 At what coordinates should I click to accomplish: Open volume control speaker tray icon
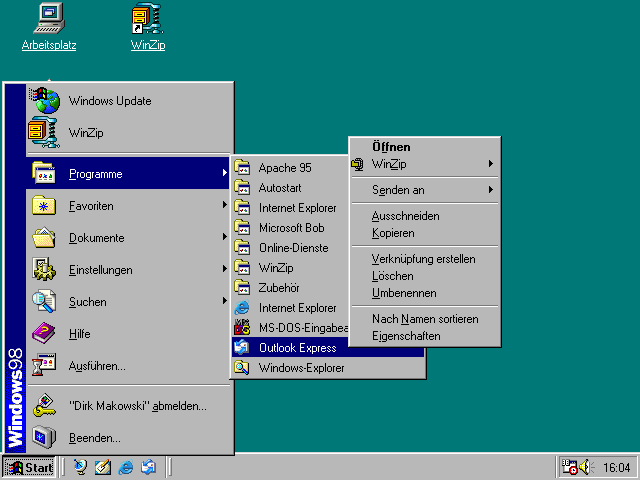[587, 467]
